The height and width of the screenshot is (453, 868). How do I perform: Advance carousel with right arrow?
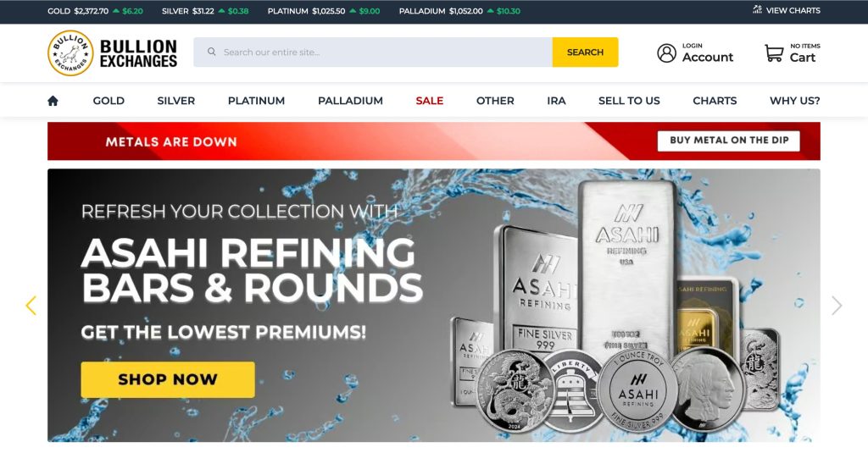(x=837, y=305)
